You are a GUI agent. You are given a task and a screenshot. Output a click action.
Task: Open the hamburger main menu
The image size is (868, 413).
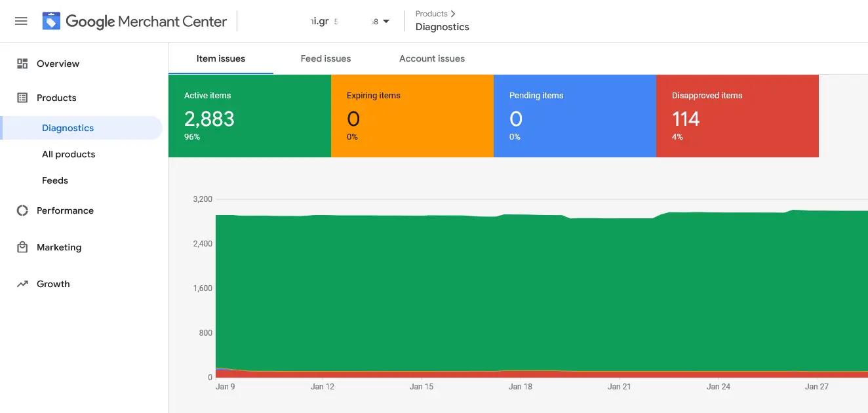pos(21,21)
